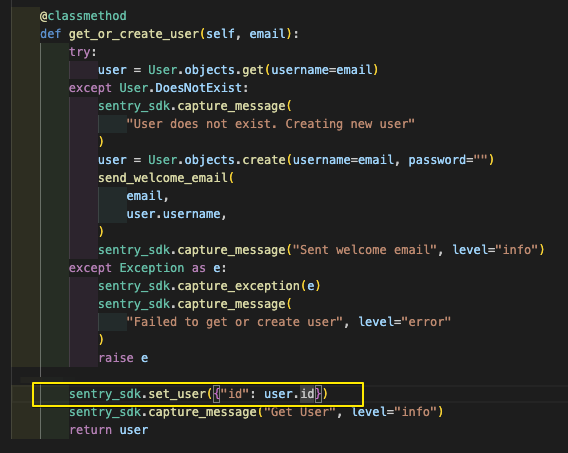Click the password="" argument
The image size is (568, 453).
click(x=448, y=160)
